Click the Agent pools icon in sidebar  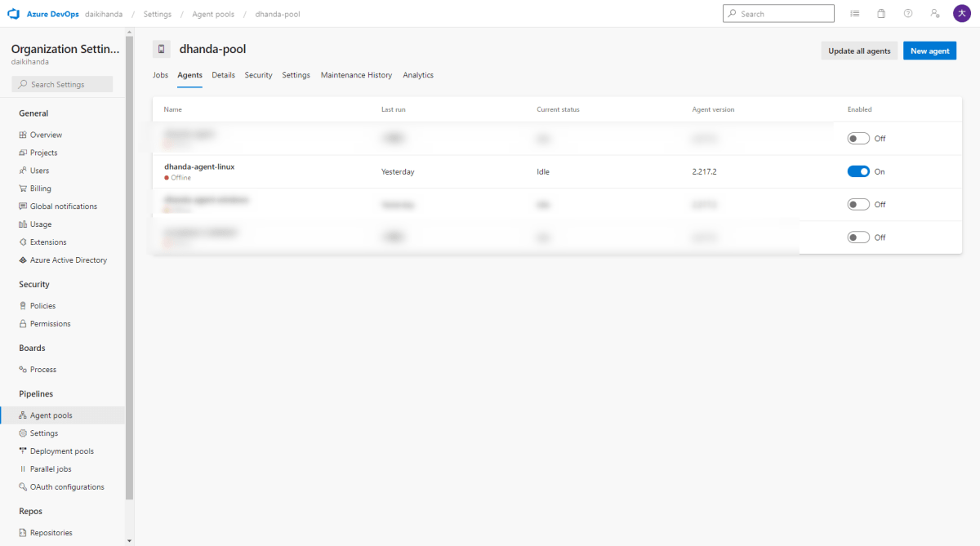(x=23, y=415)
